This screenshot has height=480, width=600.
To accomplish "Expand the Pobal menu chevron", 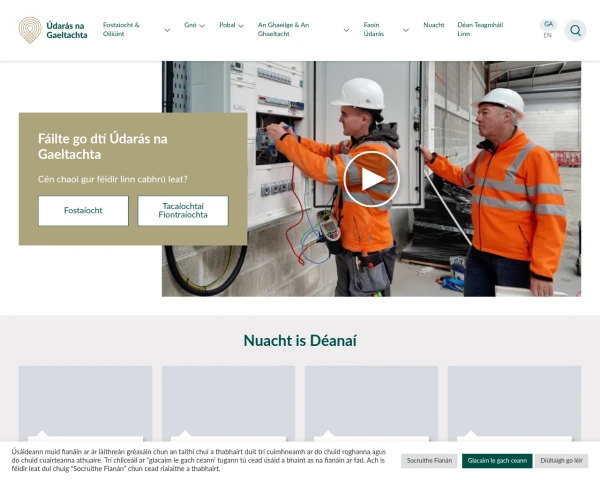I will pyautogui.click(x=241, y=26).
